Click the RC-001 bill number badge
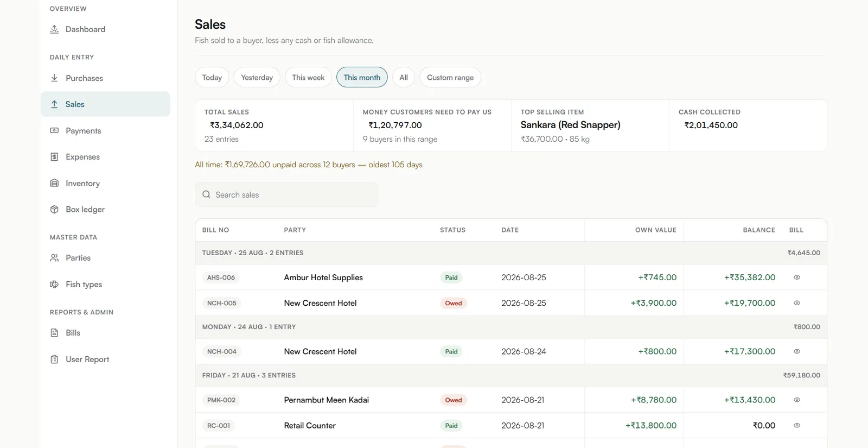Viewport: 868px width, 448px height. [219, 426]
